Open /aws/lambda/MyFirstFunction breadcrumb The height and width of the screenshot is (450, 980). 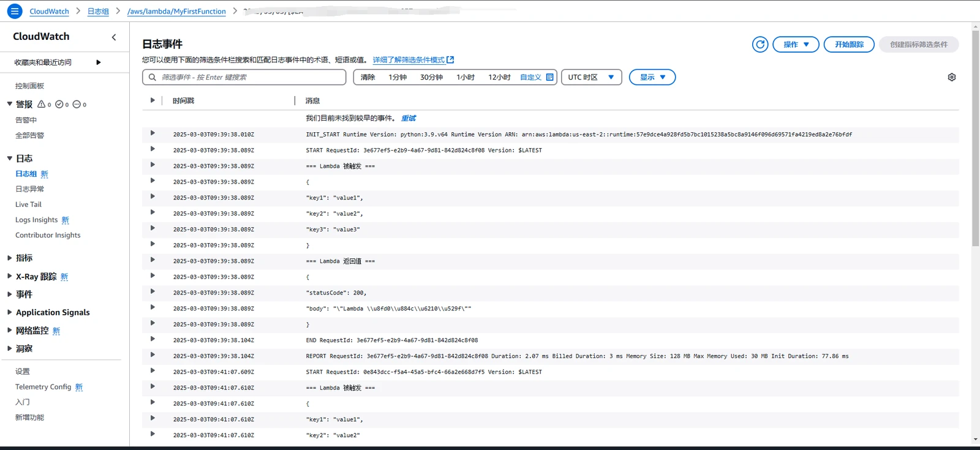point(176,12)
